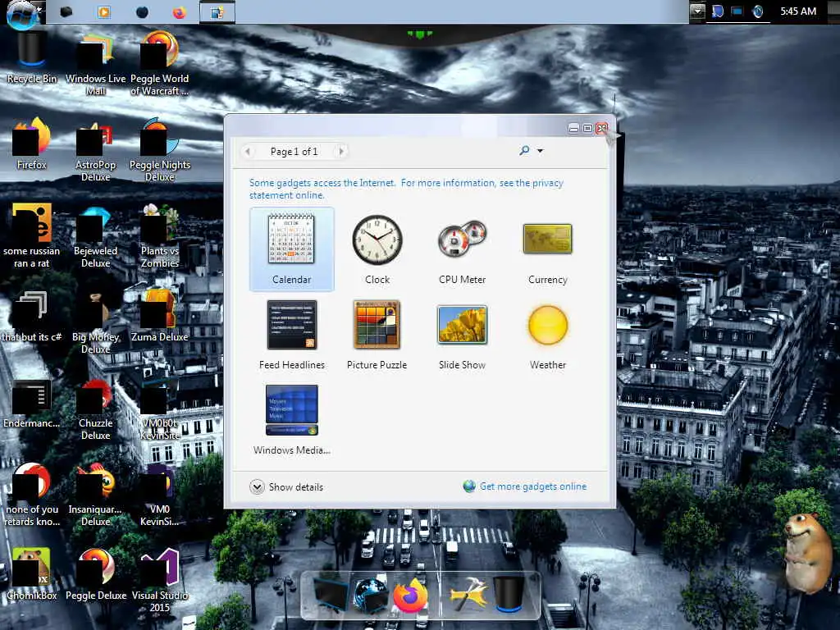
Task: Click the monitor icon in bottom dock
Action: click(x=331, y=595)
